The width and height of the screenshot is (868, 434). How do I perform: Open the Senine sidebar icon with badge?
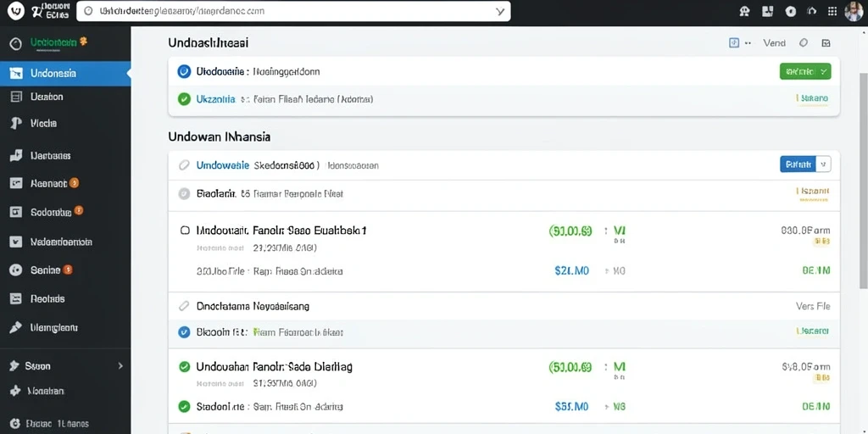pos(16,270)
